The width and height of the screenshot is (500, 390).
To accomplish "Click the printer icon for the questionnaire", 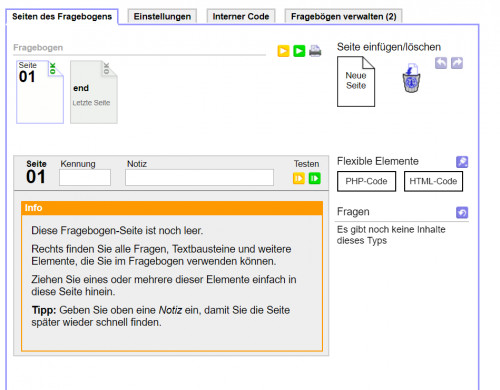I will click(315, 51).
